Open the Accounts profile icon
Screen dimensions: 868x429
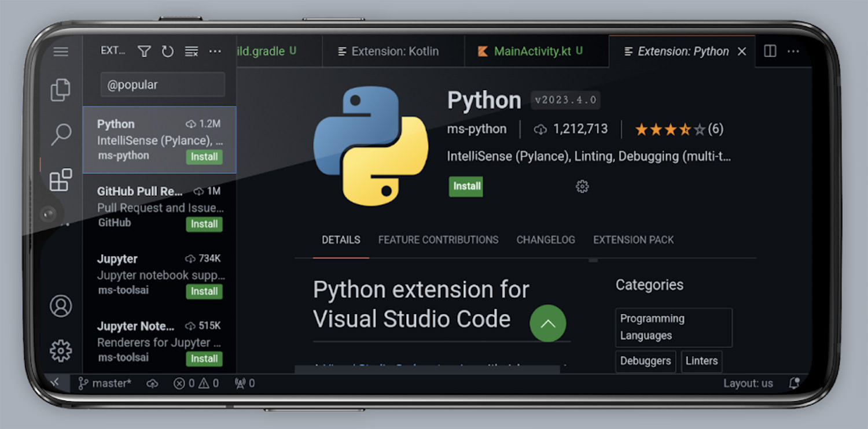(61, 306)
